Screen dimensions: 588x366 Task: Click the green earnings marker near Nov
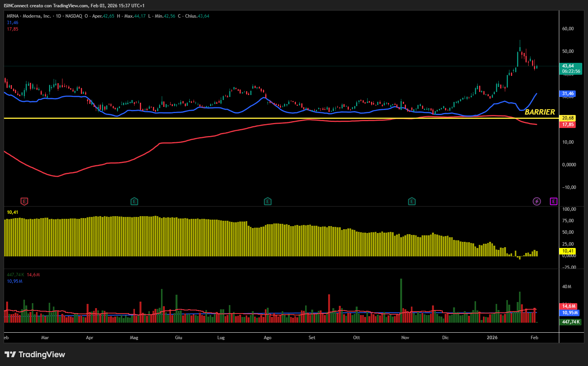click(412, 201)
